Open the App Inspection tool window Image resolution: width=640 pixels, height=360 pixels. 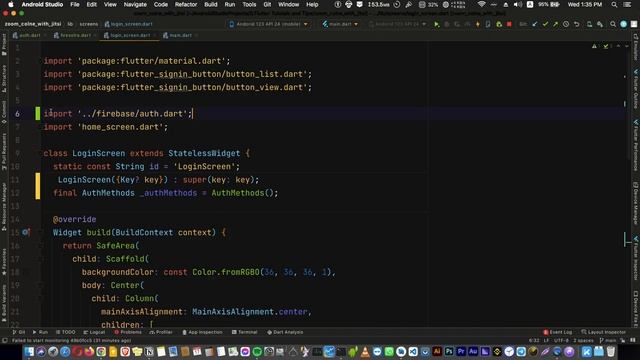point(202,332)
